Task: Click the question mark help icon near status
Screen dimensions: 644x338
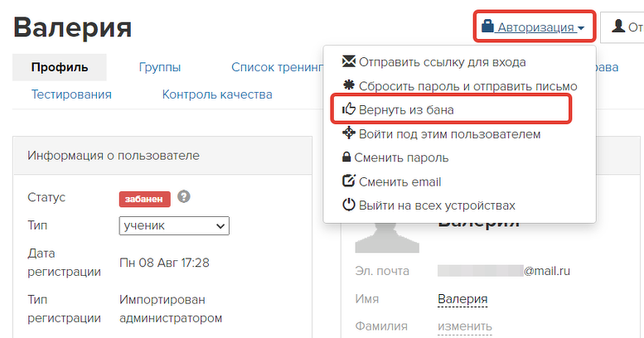Action: click(x=184, y=196)
